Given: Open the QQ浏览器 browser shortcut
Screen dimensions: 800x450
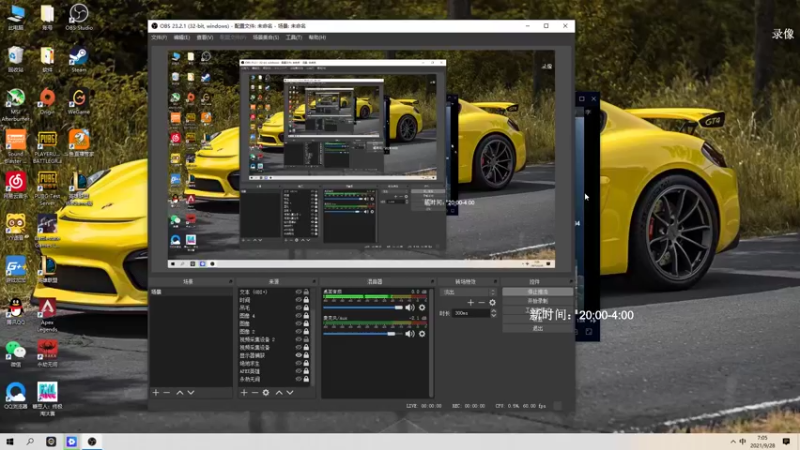Looking at the screenshot, I should tap(16, 395).
